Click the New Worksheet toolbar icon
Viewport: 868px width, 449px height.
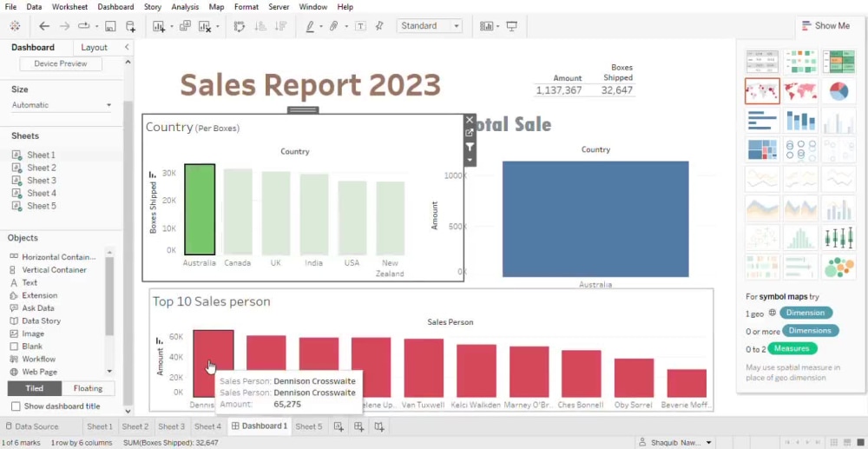coord(159,26)
